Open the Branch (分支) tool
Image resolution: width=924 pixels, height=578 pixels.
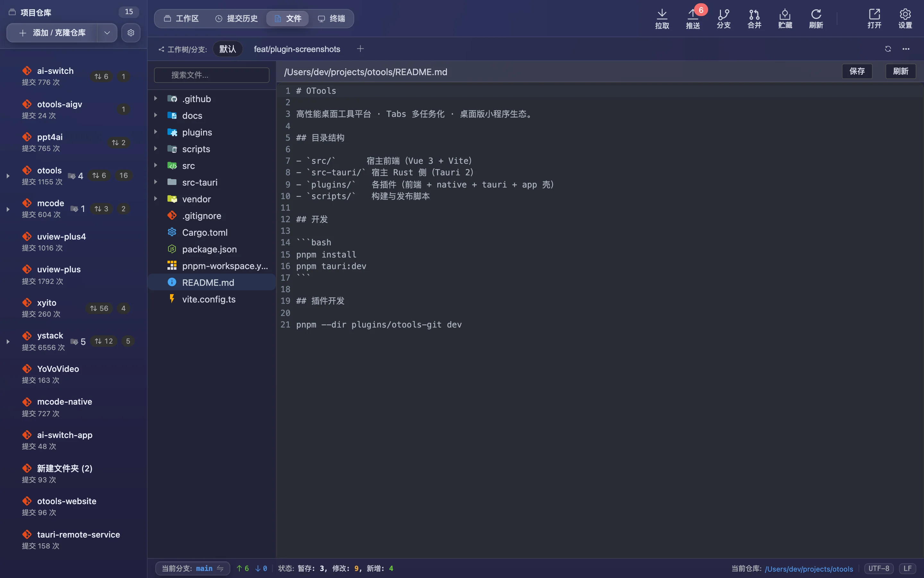point(723,19)
